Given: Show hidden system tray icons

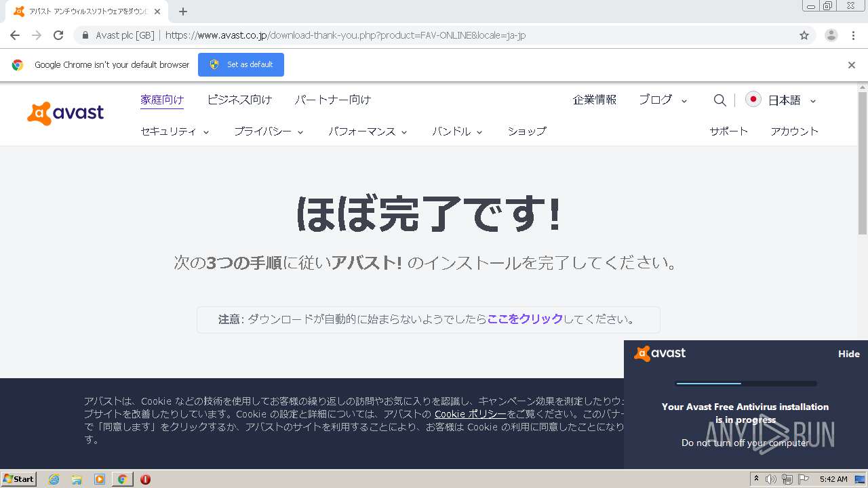Looking at the screenshot, I should click(756, 479).
